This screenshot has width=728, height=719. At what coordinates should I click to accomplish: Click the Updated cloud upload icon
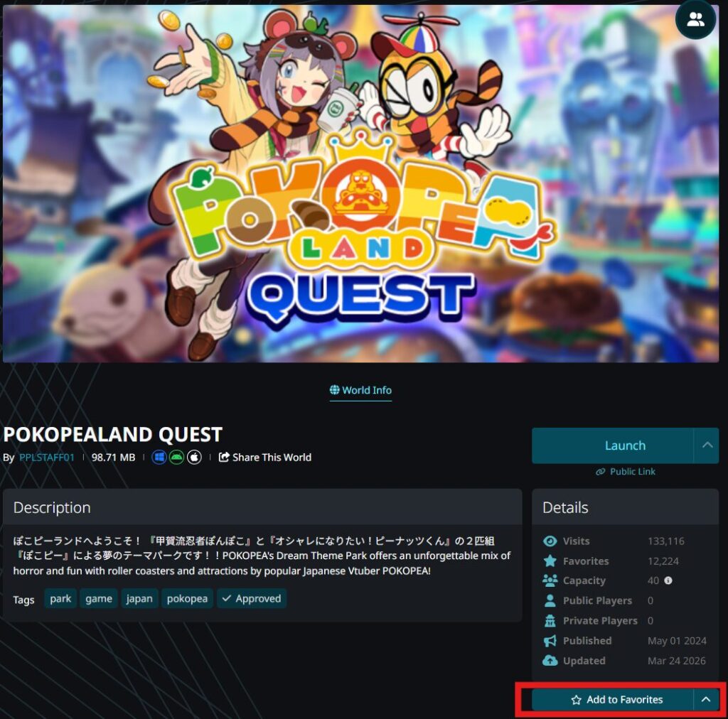[x=550, y=661]
